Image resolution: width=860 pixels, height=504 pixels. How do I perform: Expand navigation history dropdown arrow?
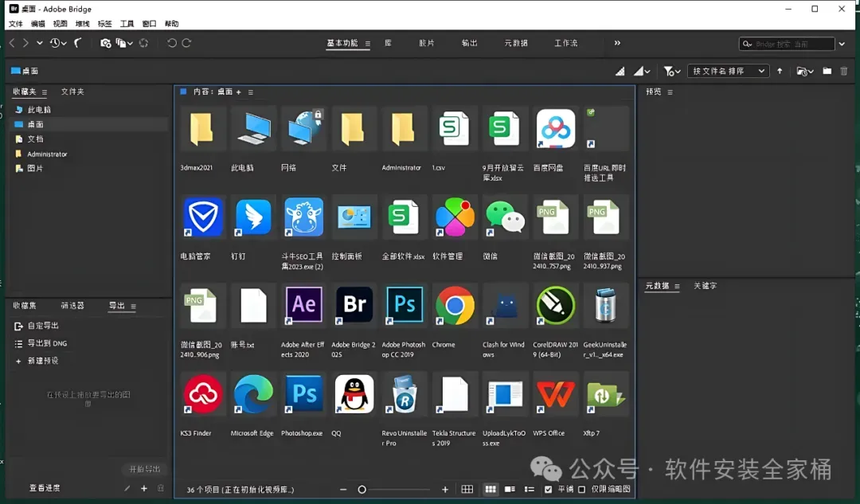coord(40,43)
